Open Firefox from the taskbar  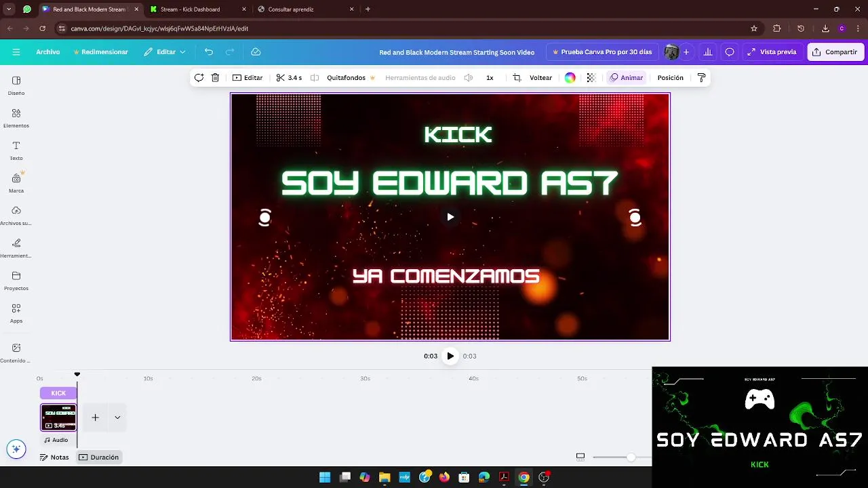tap(444, 477)
